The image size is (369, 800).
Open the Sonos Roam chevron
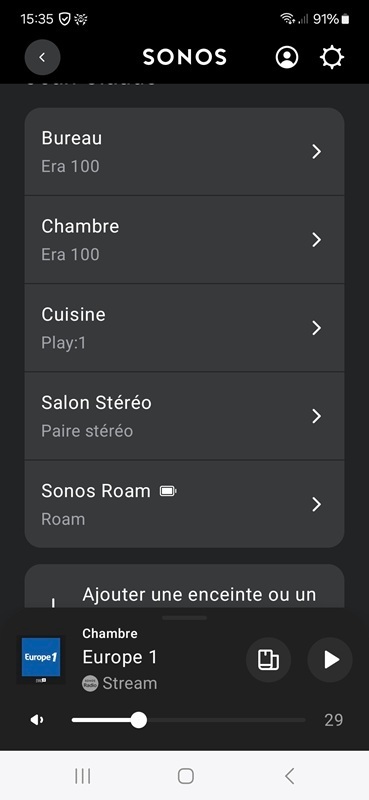point(317,505)
